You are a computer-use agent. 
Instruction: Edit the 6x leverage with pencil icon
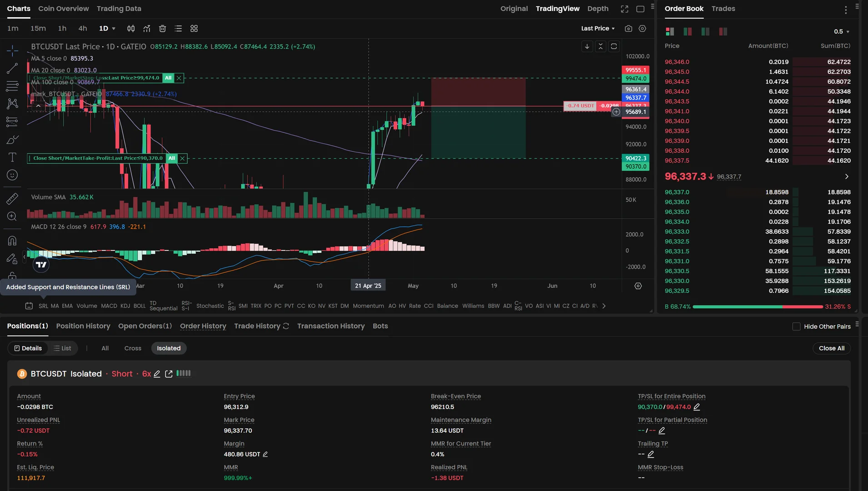point(157,374)
